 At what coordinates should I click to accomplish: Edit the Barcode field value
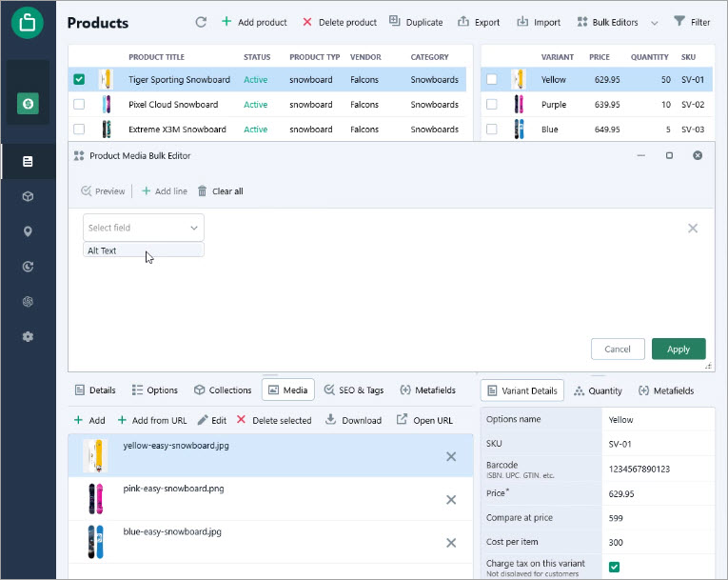658,469
